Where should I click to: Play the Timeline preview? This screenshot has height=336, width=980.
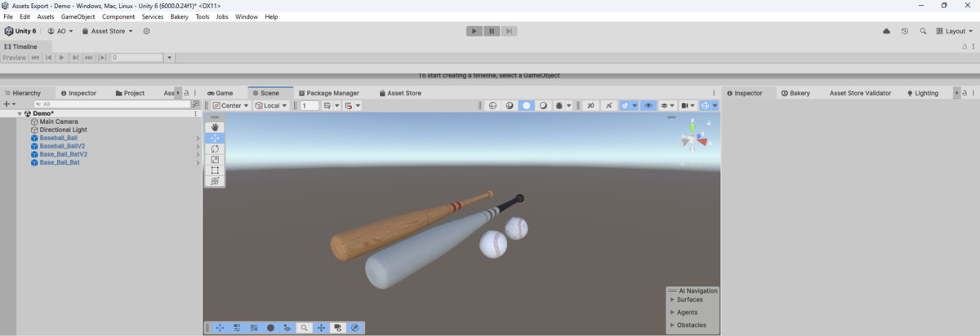(61, 57)
